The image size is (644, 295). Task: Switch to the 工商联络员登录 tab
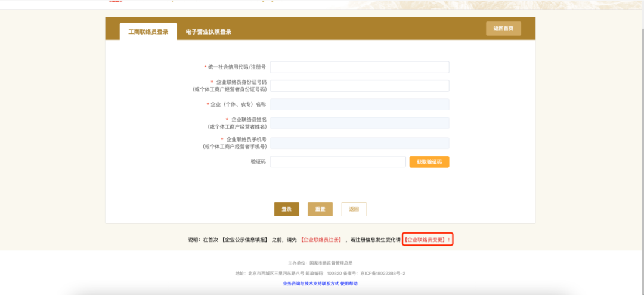148,32
